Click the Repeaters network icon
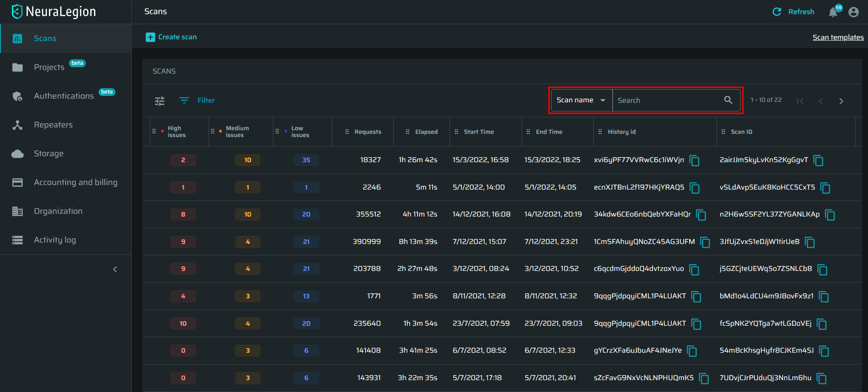Screen dimensions: 868x392 pyautogui.click(x=17, y=125)
